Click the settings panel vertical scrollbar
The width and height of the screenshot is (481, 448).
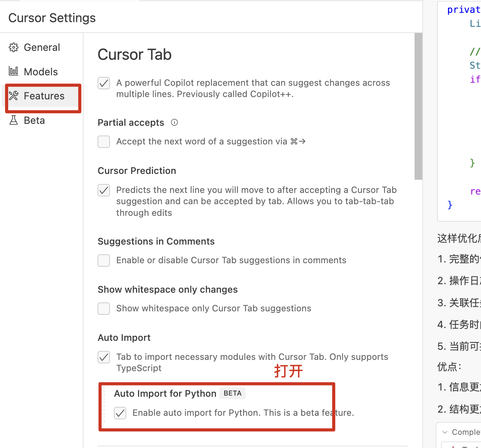[x=418, y=106]
